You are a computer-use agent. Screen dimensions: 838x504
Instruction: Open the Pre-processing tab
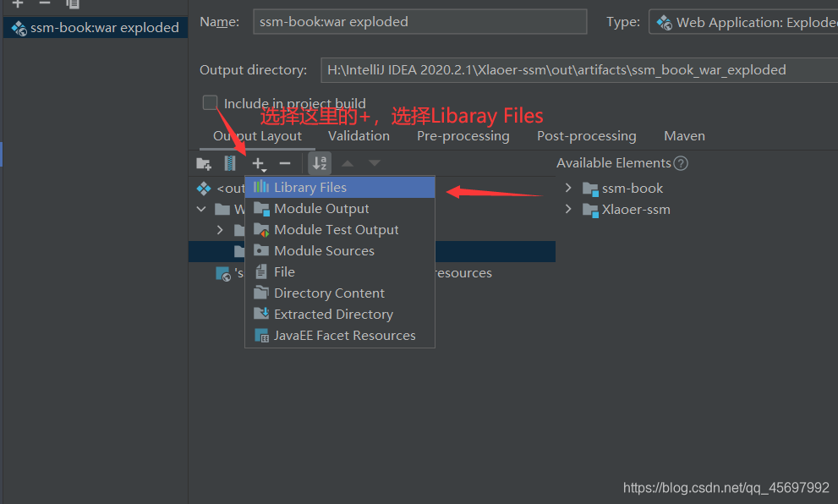[463, 136]
